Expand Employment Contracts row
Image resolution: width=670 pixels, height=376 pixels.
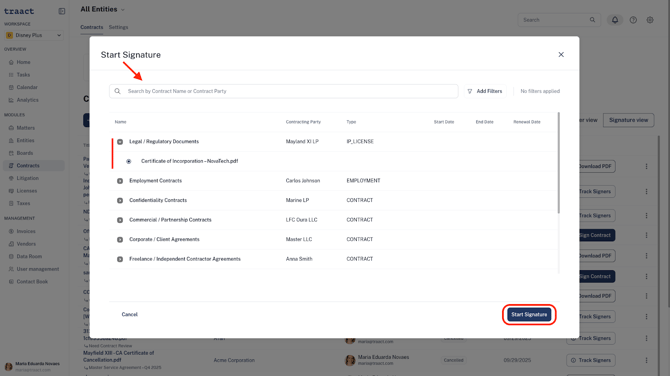tap(120, 181)
